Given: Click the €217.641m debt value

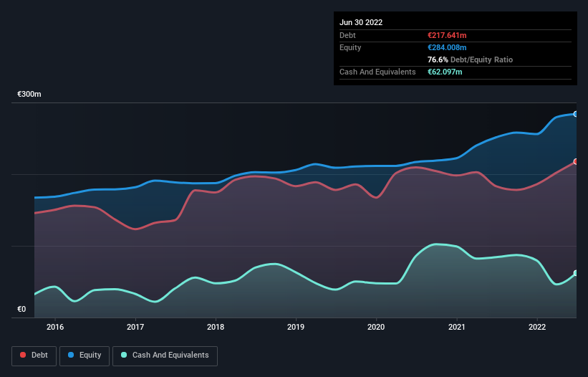Looking at the screenshot, I should 447,35.
